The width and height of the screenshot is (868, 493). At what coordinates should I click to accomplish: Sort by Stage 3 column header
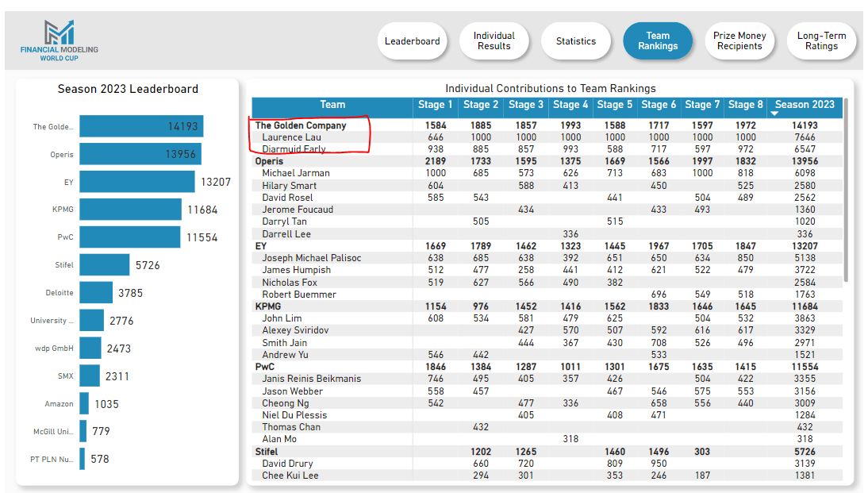[x=526, y=105]
